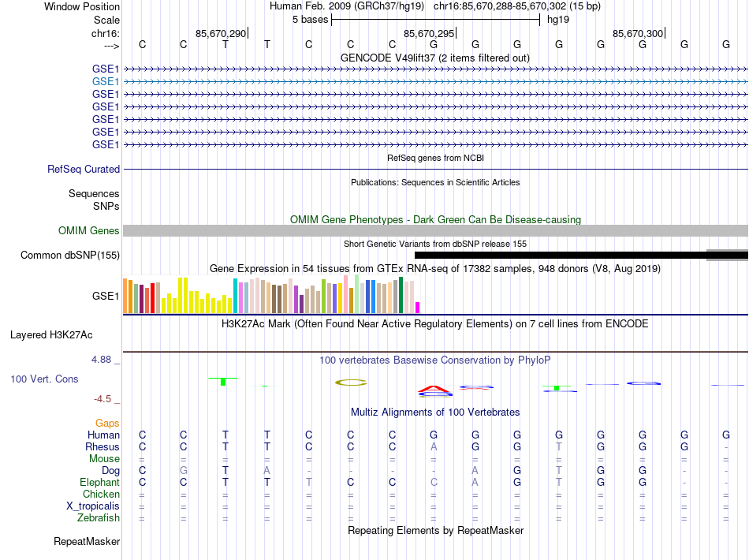Click the black dbSNP variant bar

pos(561,255)
